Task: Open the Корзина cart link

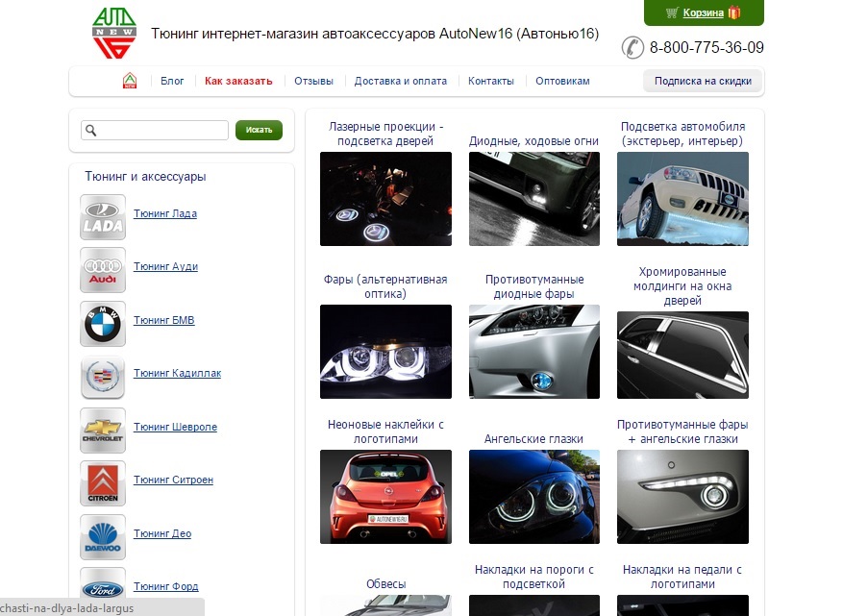Action: (x=704, y=12)
